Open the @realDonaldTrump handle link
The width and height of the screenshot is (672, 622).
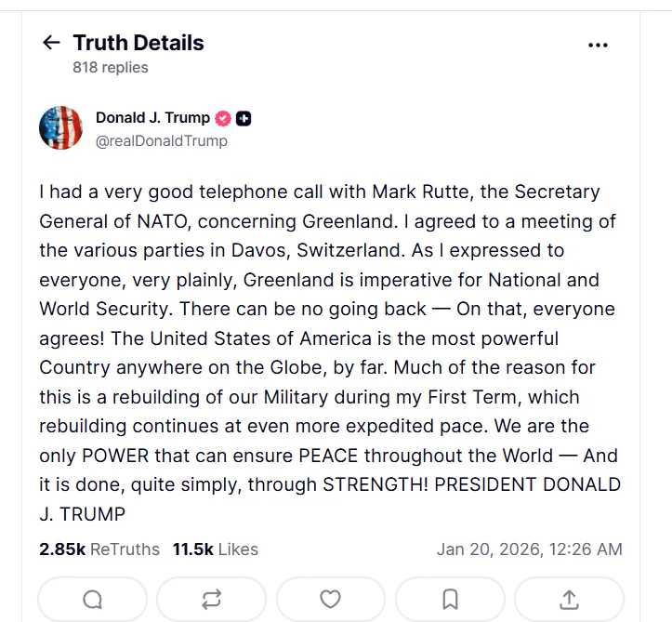pos(161,141)
